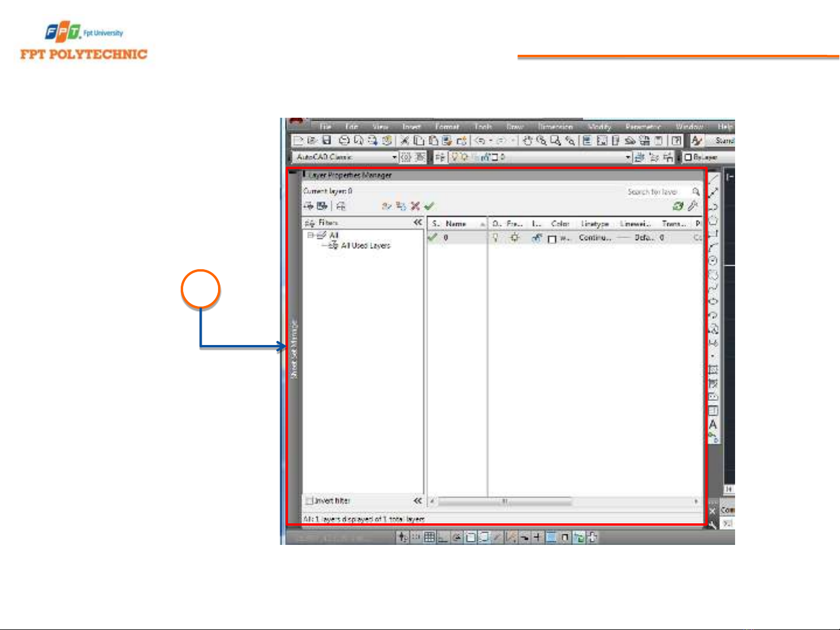This screenshot has height=630, width=840.
Task: Click the white color swatch of layer 0
Action: coord(552,239)
